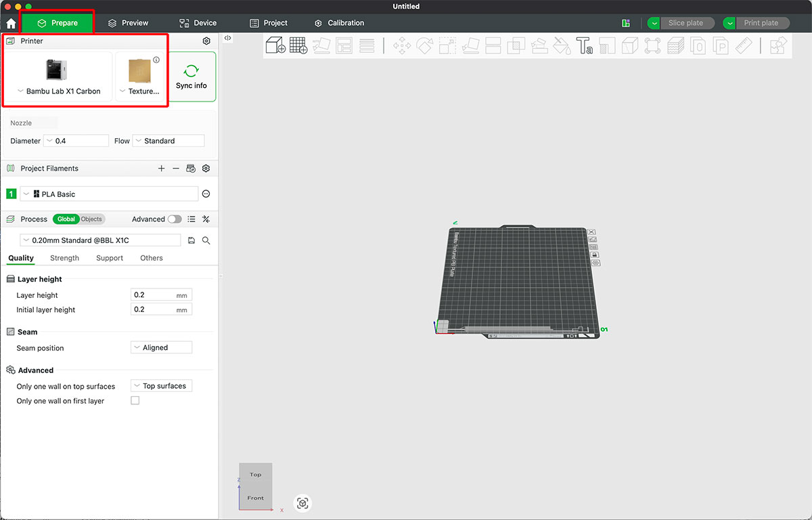Select the Scale tool in the toolbar
Viewport: 812px width, 520px height.
pyautogui.click(x=447, y=45)
